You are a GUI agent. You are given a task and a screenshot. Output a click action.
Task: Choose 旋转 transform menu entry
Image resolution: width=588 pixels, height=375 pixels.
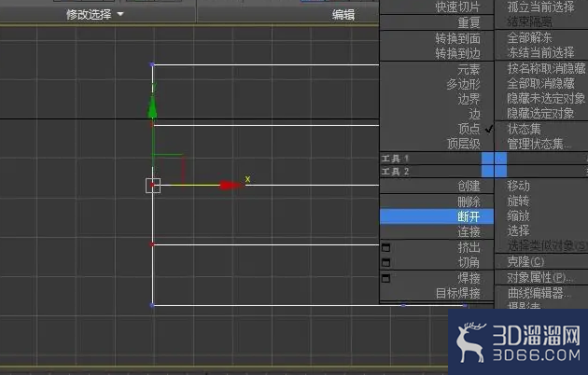click(x=518, y=201)
